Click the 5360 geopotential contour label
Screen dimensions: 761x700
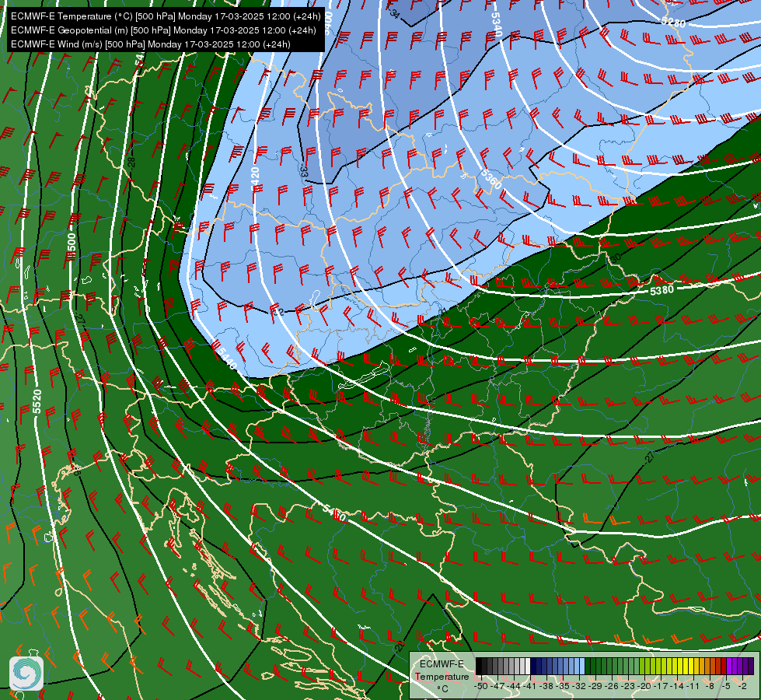pos(491,180)
